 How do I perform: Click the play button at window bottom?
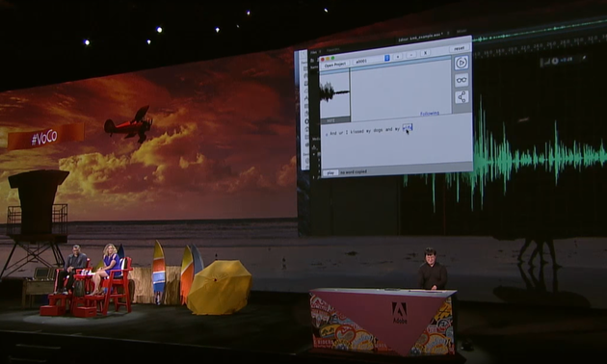pyautogui.click(x=330, y=173)
